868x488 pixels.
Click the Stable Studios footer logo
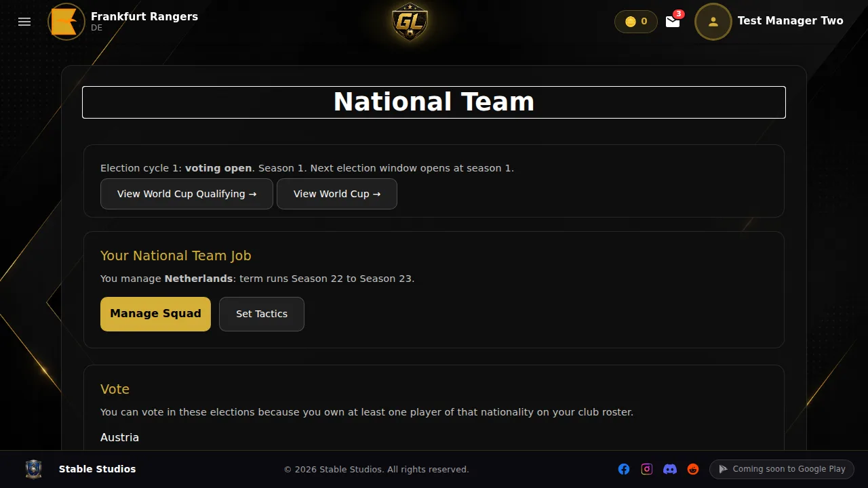coord(33,469)
